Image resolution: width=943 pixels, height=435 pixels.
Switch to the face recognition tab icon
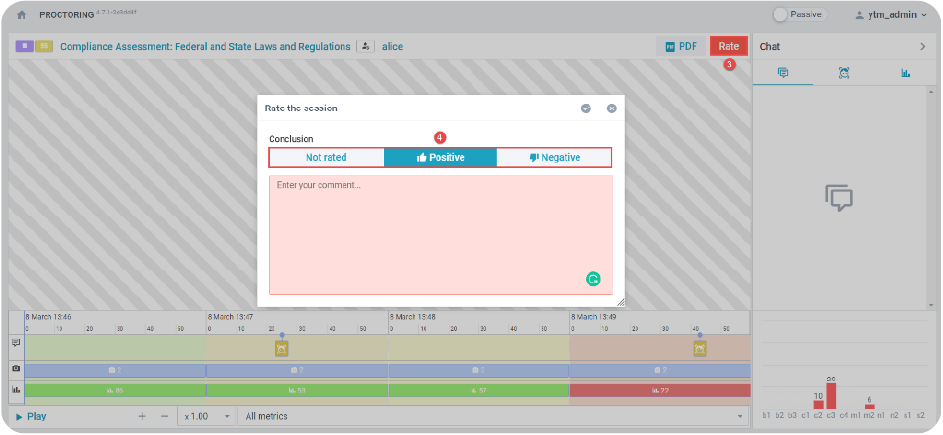pyautogui.click(x=844, y=73)
